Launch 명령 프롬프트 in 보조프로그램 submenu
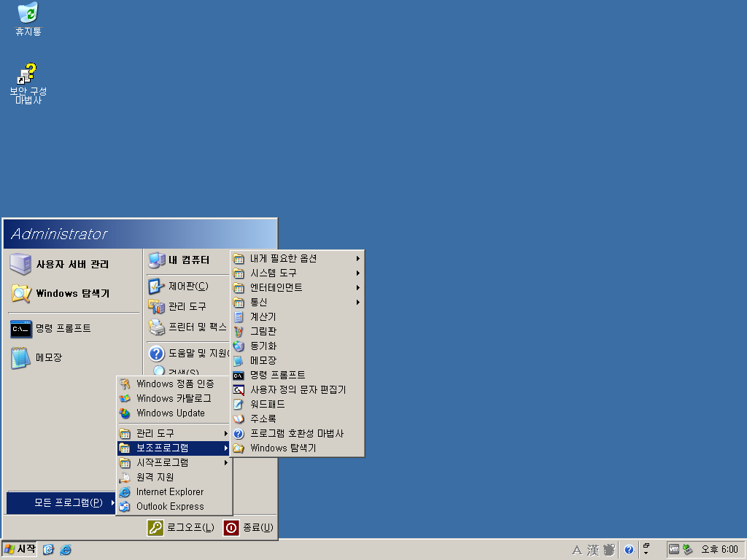The image size is (747, 560). point(298,376)
